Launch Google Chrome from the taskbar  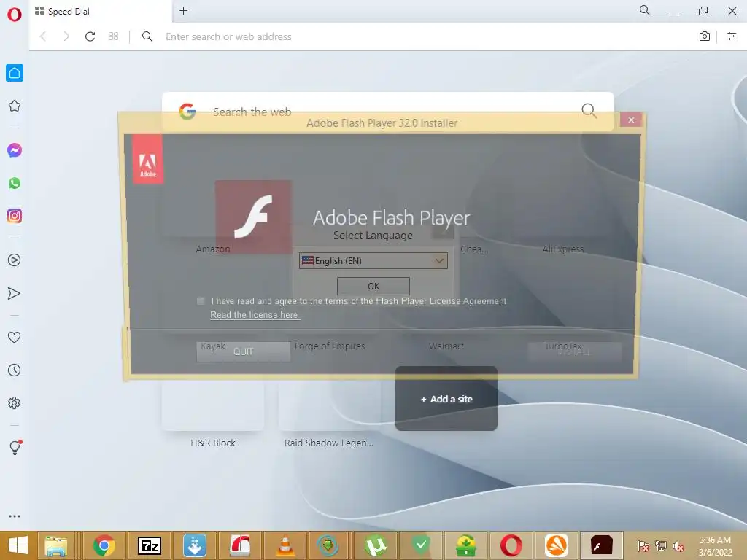pyautogui.click(x=104, y=545)
